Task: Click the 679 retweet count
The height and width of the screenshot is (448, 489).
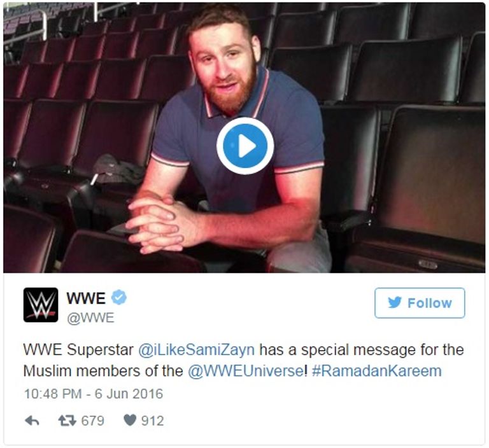Action: coord(92,421)
